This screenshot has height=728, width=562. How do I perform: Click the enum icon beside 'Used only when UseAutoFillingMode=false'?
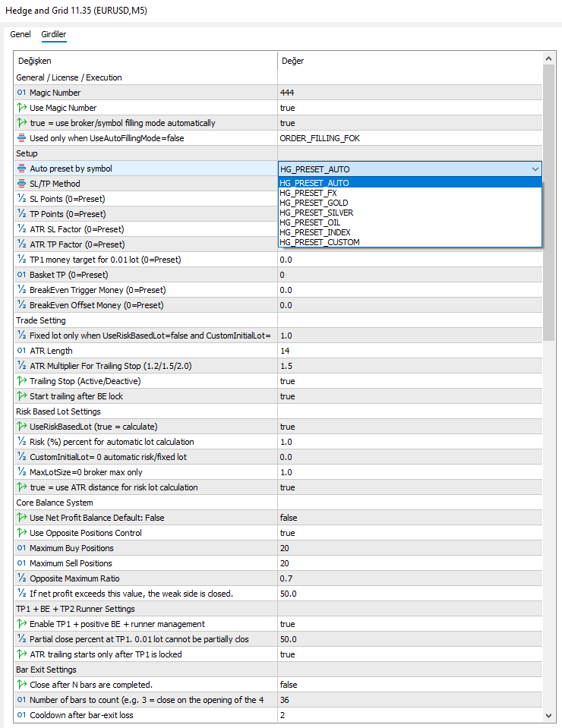[x=21, y=138]
